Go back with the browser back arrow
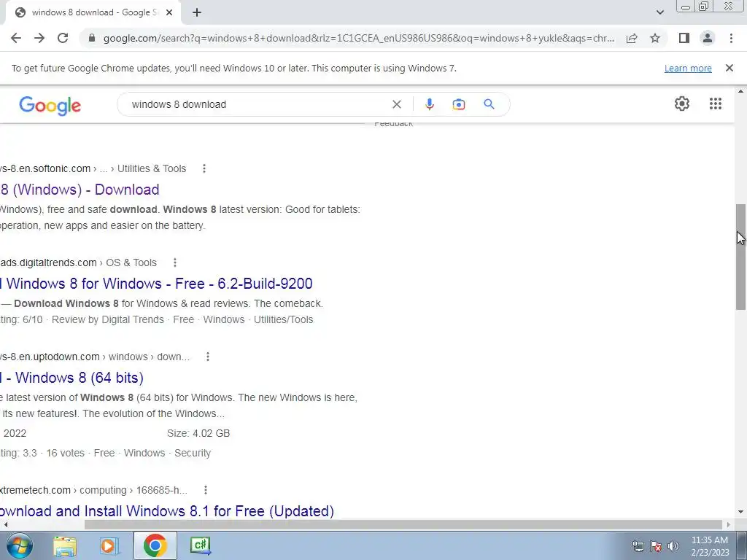This screenshot has width=747, height=560. 16,38
